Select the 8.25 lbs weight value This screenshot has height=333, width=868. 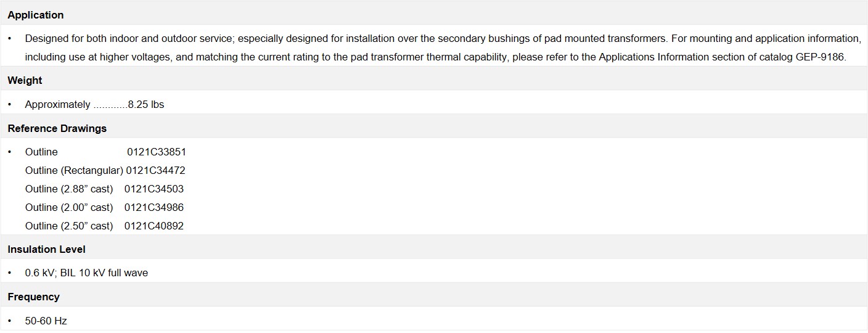click(146, 104)
